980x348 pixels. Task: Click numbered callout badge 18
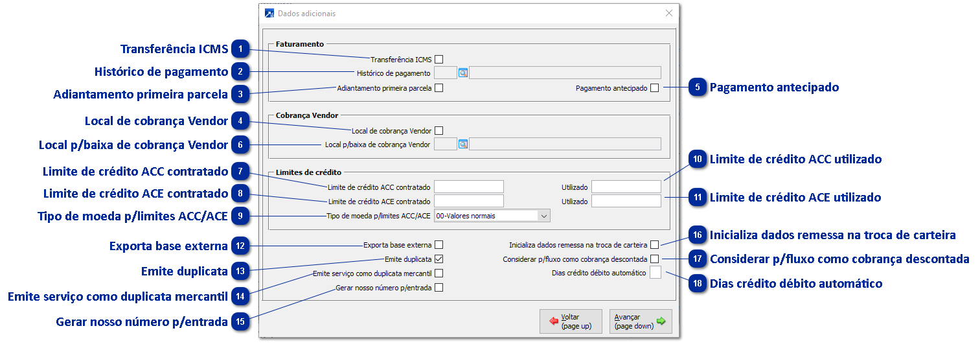pos(698,283)
